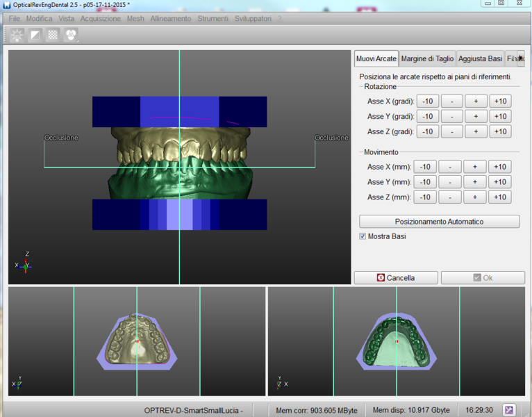
Task: Click the light bulb lighting toolbar icon
Action: (x=17, y=35)
